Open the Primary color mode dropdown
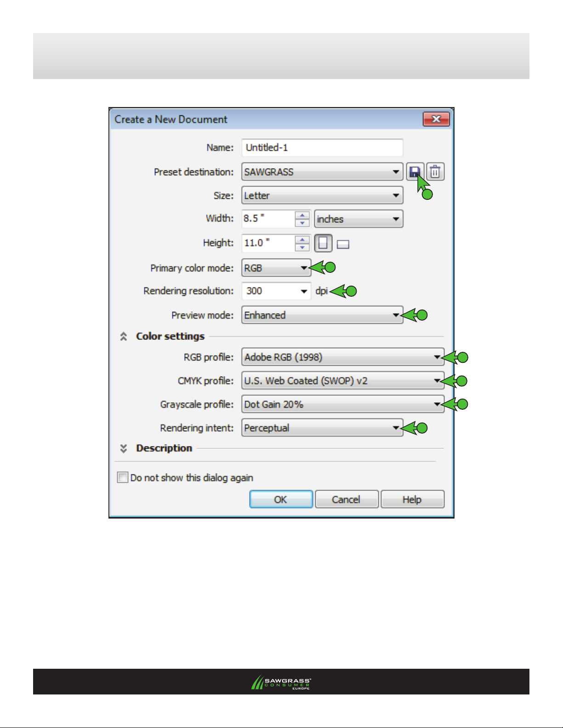The image size is (563, 728). (x=276, y=268)
